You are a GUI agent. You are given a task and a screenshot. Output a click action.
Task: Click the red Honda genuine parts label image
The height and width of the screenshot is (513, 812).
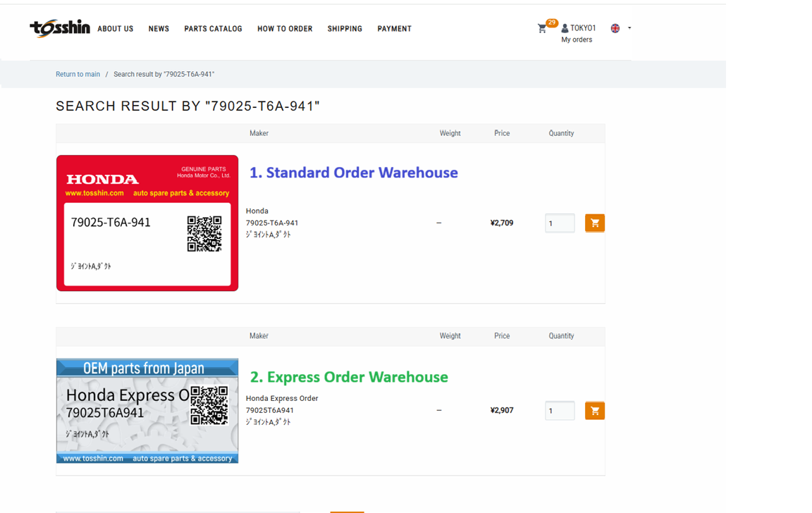147,223
